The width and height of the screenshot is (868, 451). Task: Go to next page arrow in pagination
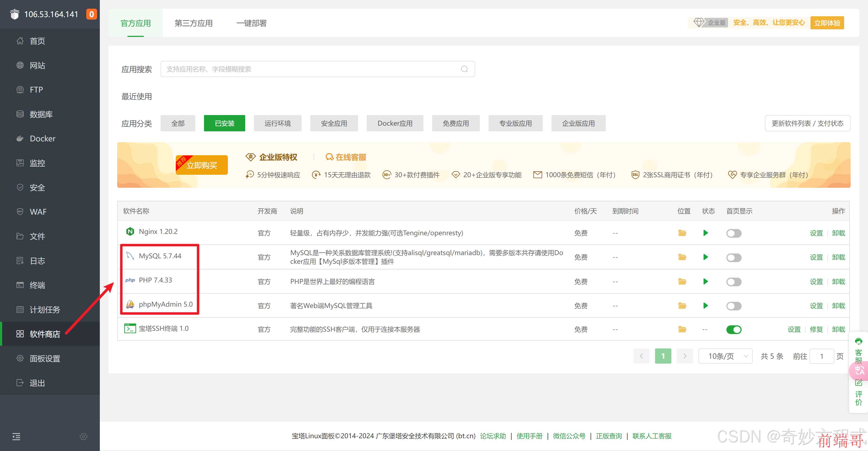[x=685, y=356]
